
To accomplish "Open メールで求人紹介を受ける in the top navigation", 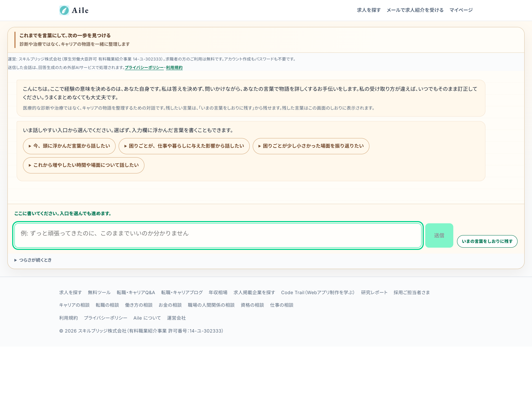I will (x=415, y=10).
